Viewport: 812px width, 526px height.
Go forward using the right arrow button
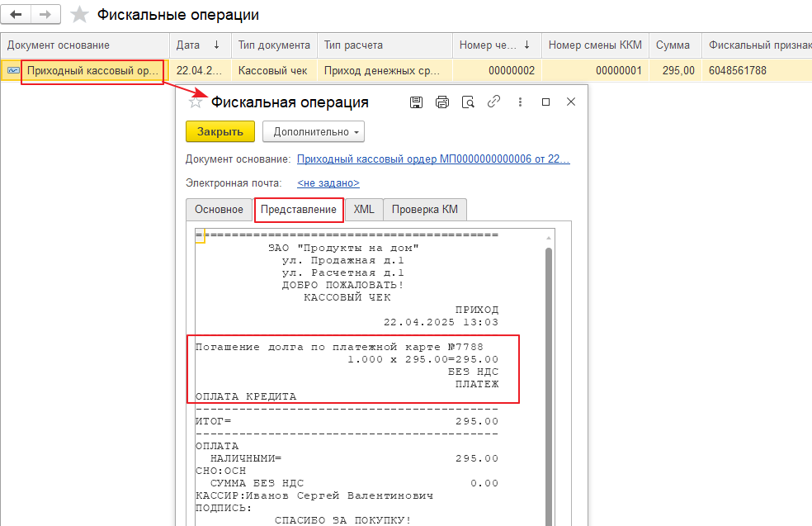click(45, 15)
